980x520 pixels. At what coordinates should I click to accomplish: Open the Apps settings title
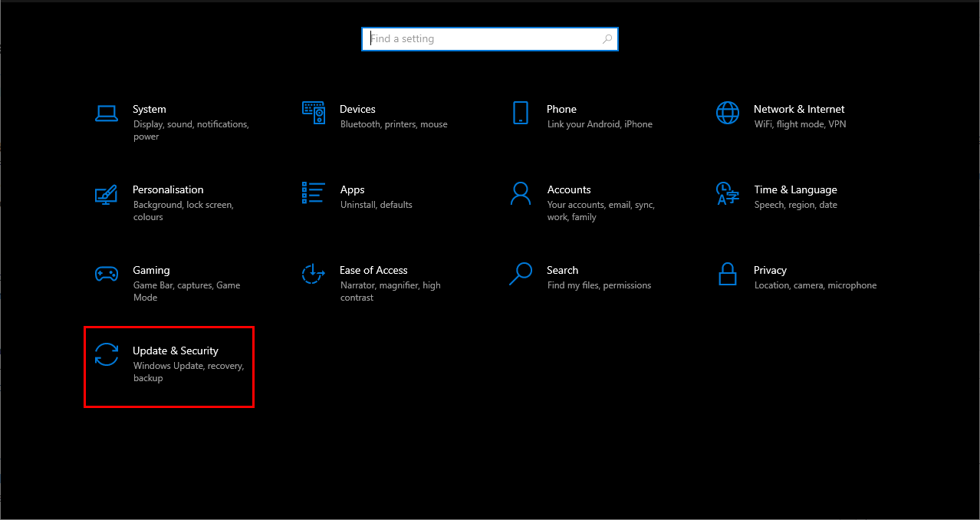click(x=353, y=189)
